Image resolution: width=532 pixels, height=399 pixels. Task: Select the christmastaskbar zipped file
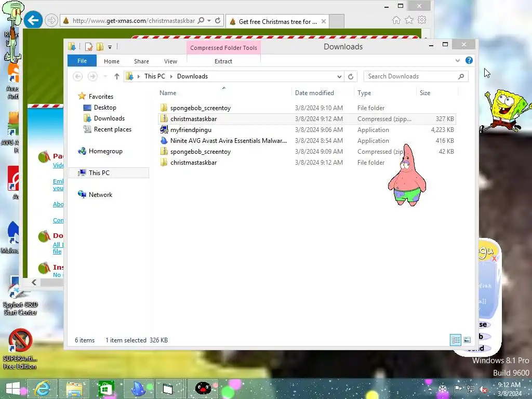coord(307,119)
